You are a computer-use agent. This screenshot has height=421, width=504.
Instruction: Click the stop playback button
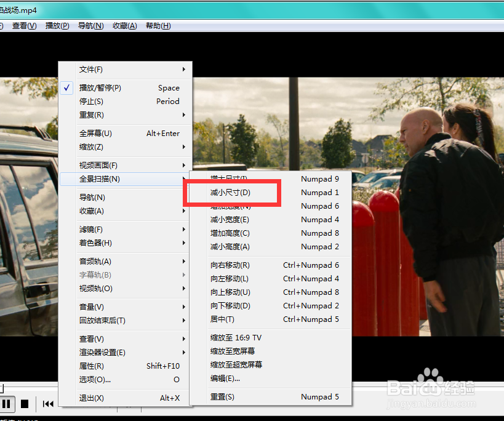pyautogui.click(x=25, y=404)
